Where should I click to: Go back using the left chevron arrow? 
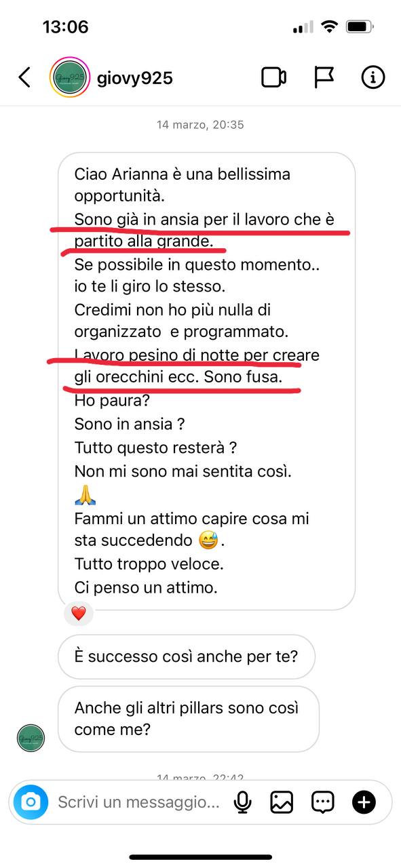(24, 77)
